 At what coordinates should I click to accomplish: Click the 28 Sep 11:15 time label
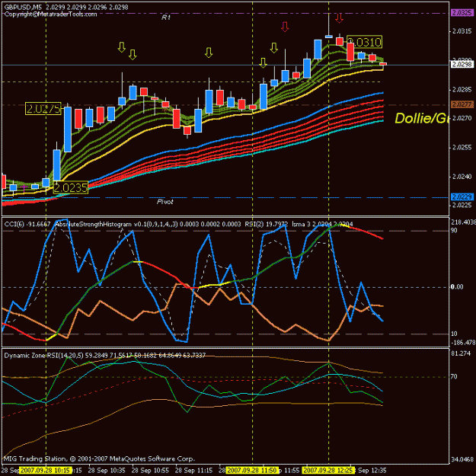tap(194, 471)
